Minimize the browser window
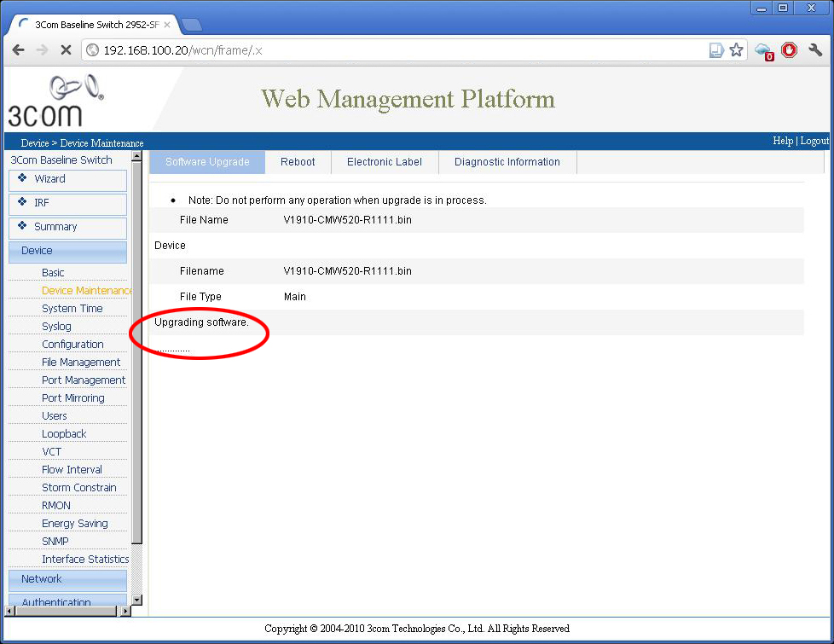The width and height of the screenshot is (834, 644). click(762, 8)
